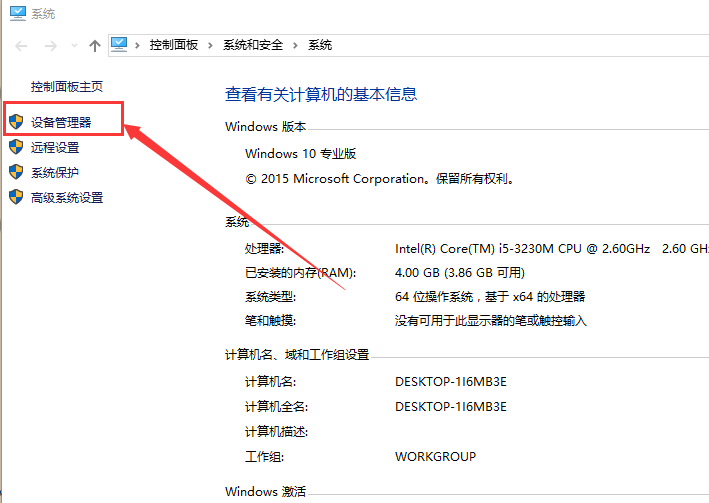Image resolution: width=709 pixels, height=503 pixels.
Task: Click the Back navigation arrow
Action: click(x=21, y=46)
